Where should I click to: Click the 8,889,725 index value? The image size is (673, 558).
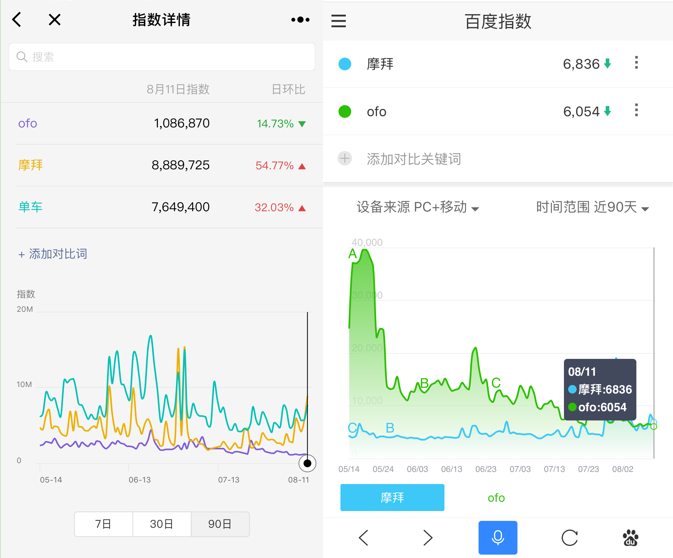[181, 165]
